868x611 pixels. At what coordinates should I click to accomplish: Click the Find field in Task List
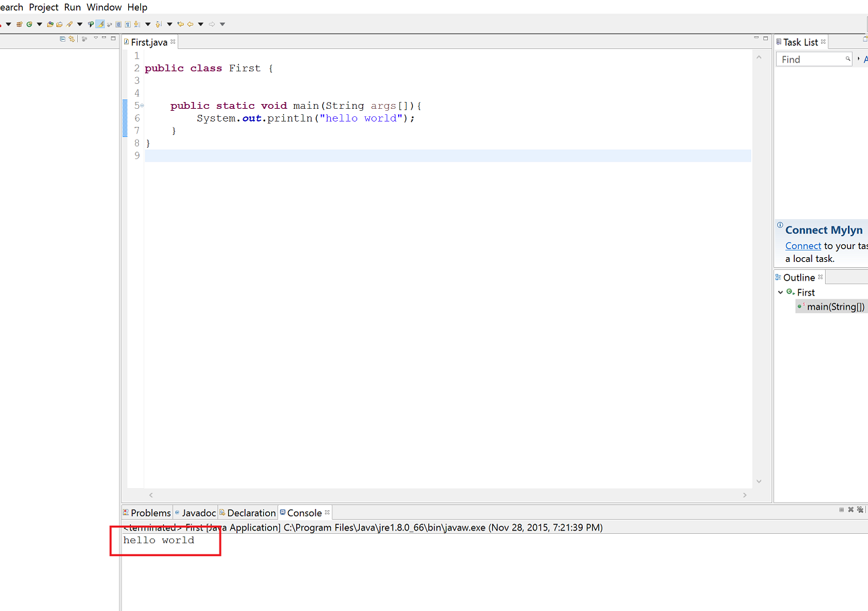coord(811,60)
